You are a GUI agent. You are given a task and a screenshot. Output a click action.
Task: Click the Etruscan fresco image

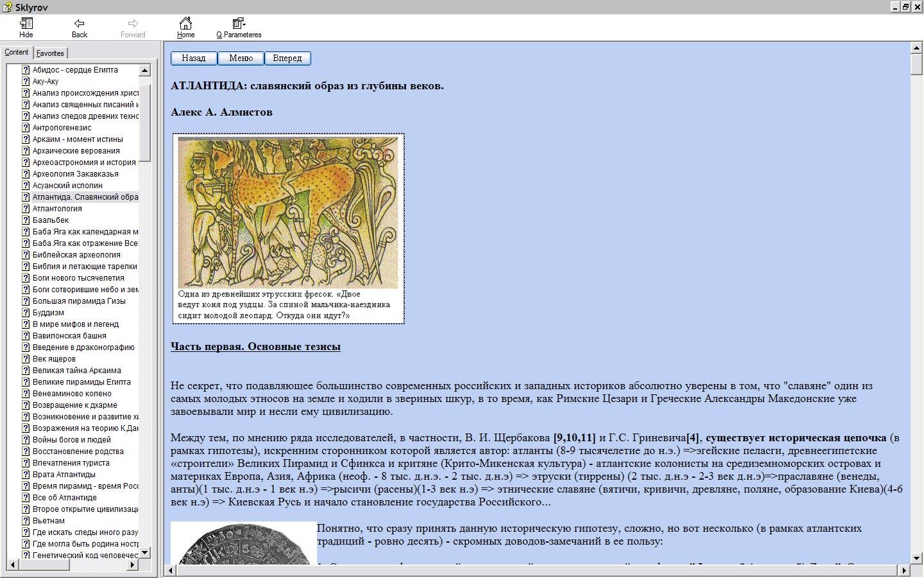coord(287,212)
